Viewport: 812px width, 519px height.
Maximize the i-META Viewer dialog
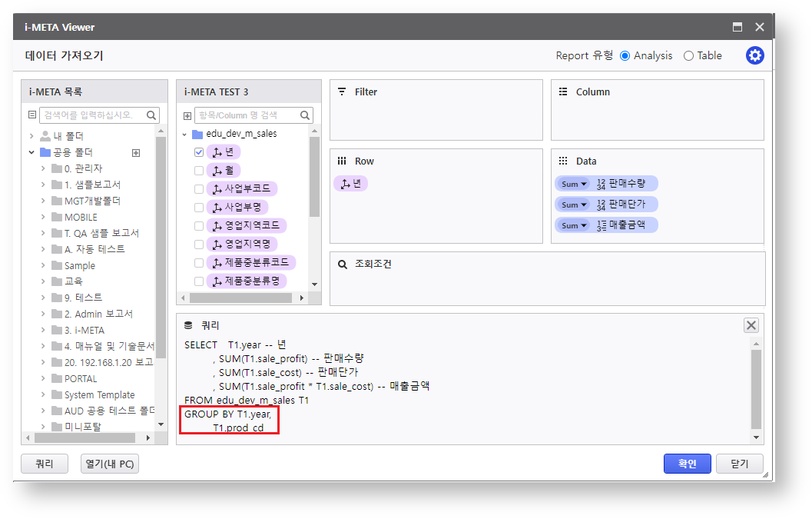[x=737, y=27]
